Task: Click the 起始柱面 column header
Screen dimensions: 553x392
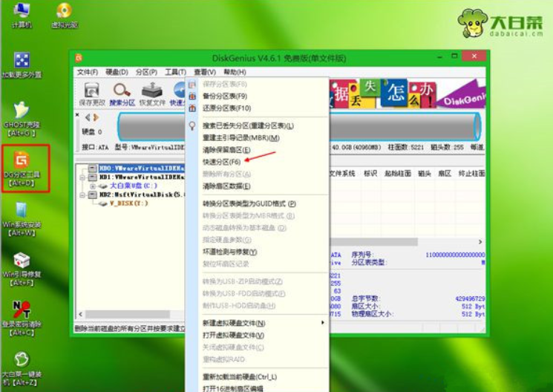Action: [398, 173]
